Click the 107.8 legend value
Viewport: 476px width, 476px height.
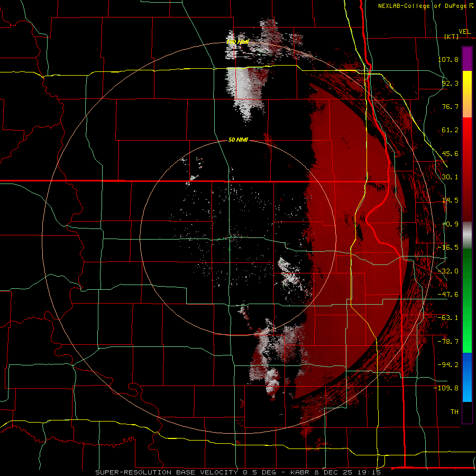tap(448, 59)
